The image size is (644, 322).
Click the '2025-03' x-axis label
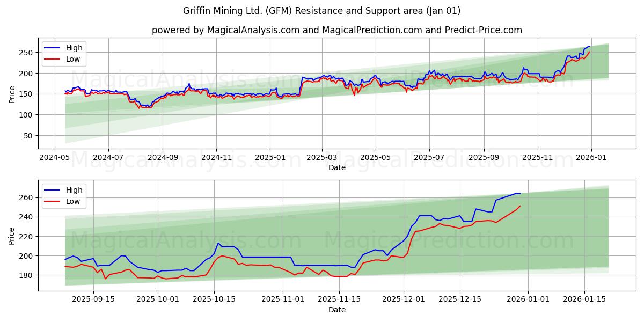pos(322,158)
